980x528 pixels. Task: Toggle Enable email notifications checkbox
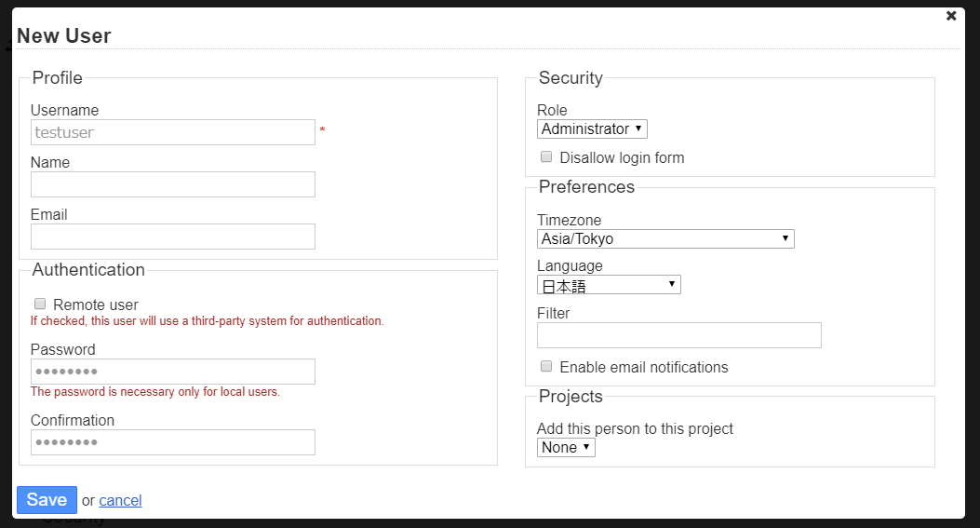(x=547, y=366)
